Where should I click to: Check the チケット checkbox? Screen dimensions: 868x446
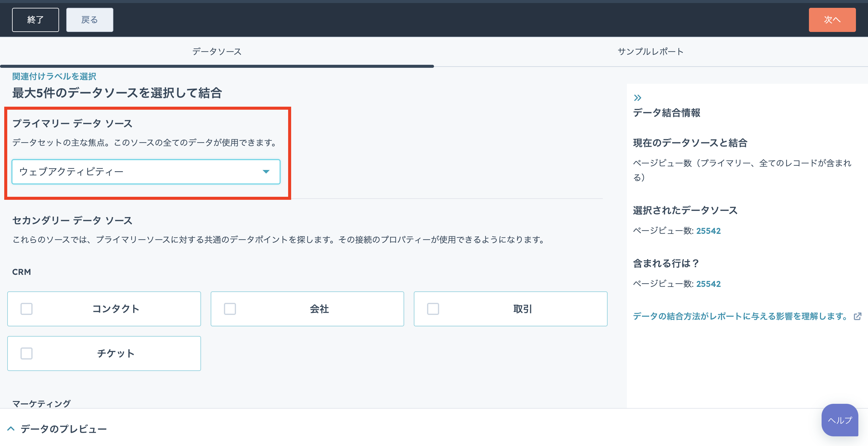pyautogui.click(x=27, y=353)
